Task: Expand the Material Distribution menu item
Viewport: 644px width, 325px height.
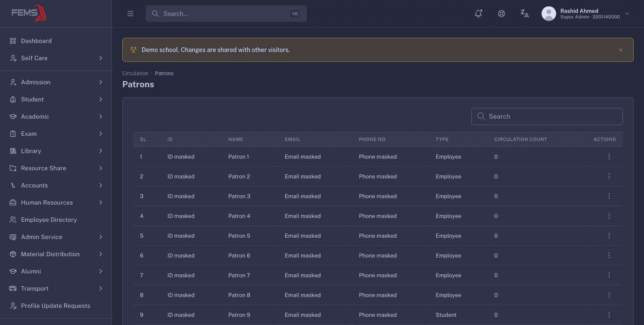Action: pyautogui.click(x=56, y=254)
